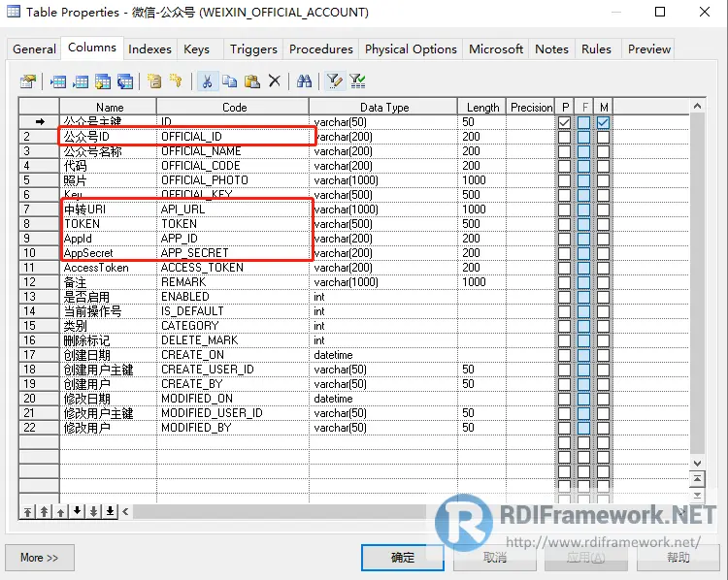The image size is (728, 580).
Task: Click the varchar(1000) type for REMARK row
Action: pyautogui.click(x=383, y=282)
